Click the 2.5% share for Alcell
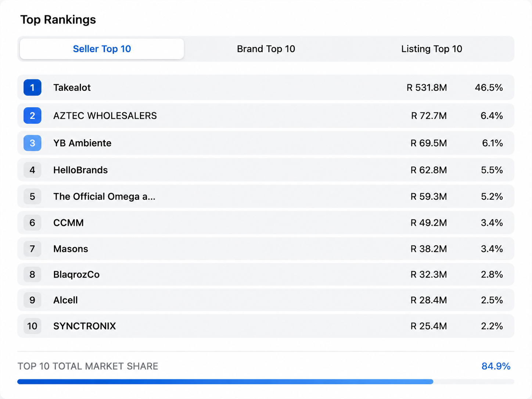The image size is (532, 399). [x=492, y=300]
